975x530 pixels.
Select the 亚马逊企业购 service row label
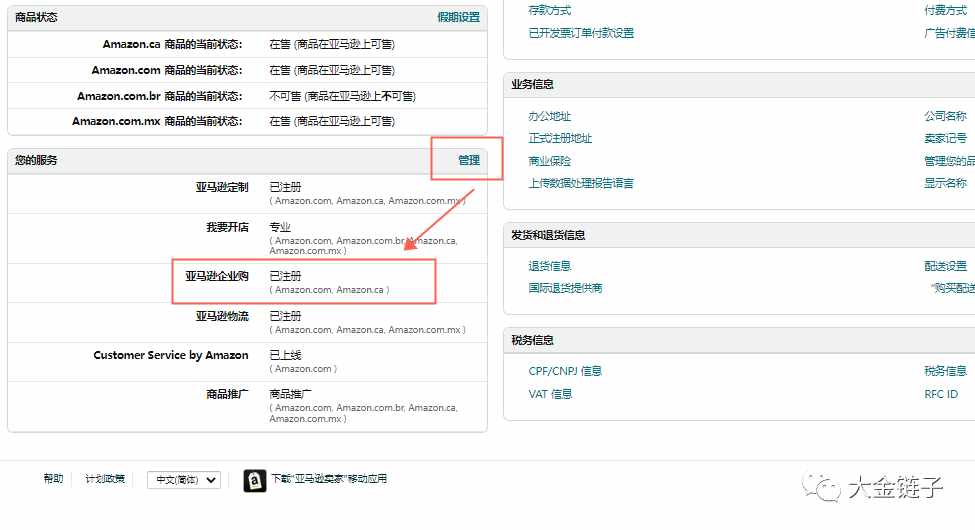pyautogui.click(x=217, y=276)
